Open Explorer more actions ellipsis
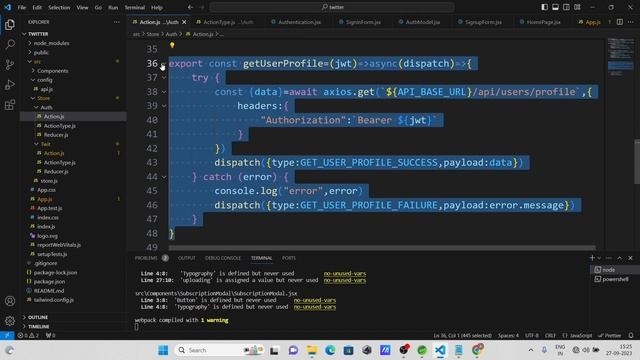Screen dimensions: 640x360 click(x=117, y=22)
